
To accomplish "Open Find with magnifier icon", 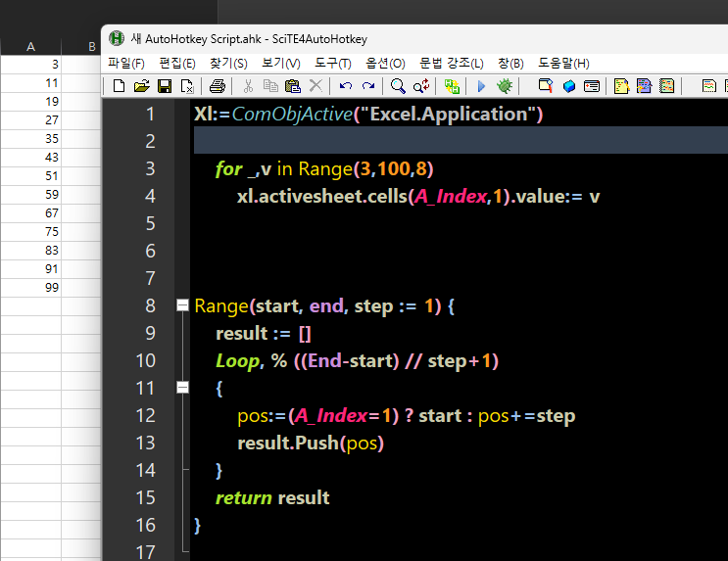I will point(398,86).
